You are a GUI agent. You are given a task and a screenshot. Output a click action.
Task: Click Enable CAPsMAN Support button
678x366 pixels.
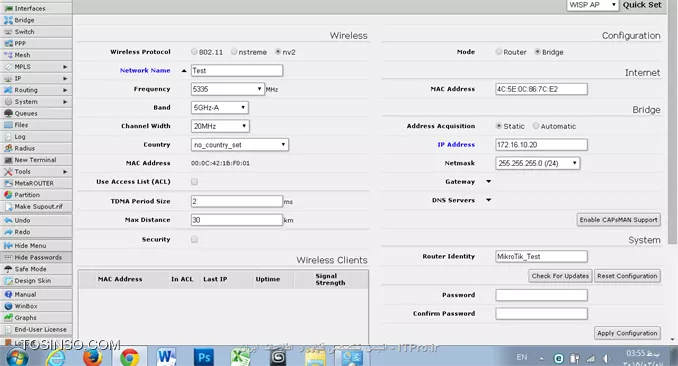pos(618,220)
